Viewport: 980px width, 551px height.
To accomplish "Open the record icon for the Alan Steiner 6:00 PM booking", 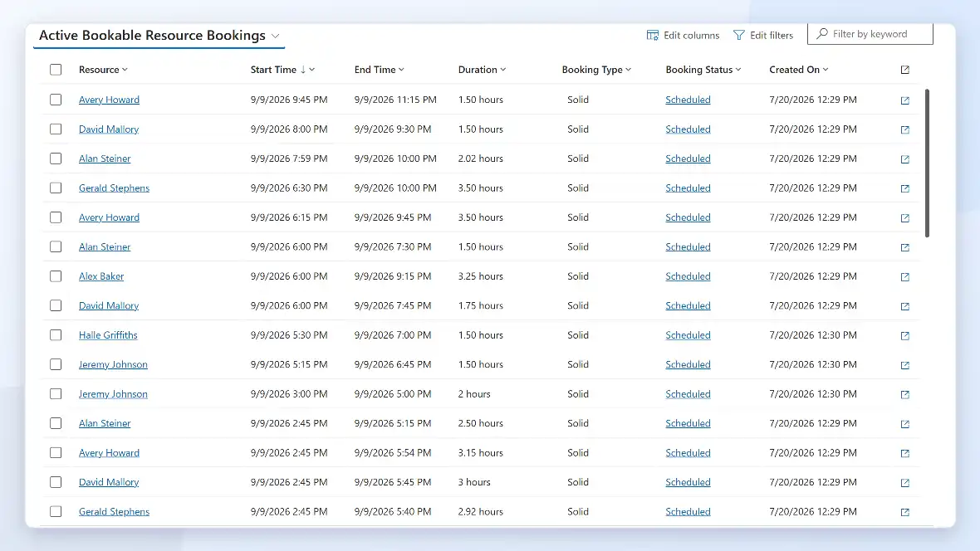I will [904, 246].
